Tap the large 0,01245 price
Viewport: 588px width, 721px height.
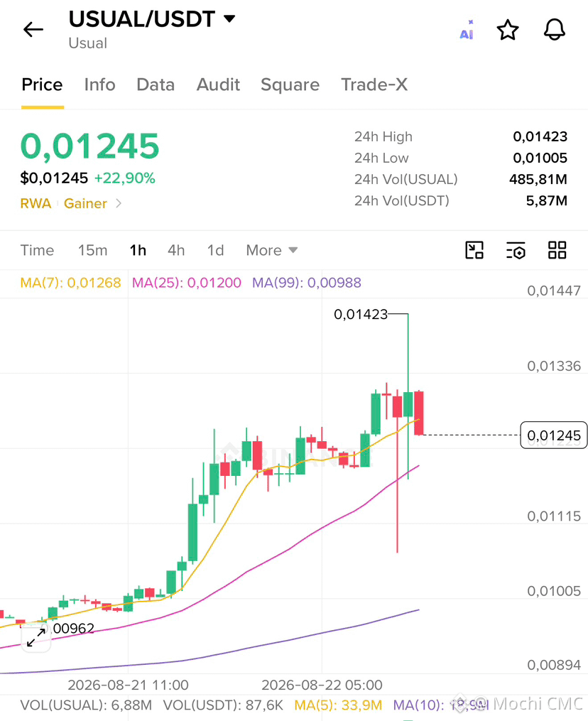pos(89,146)
